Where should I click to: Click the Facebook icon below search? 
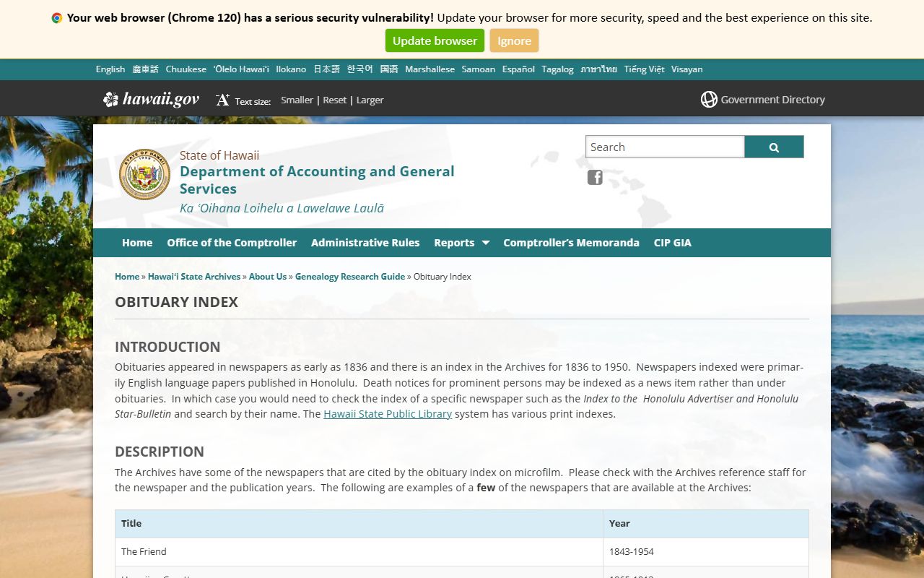[595, 177]
